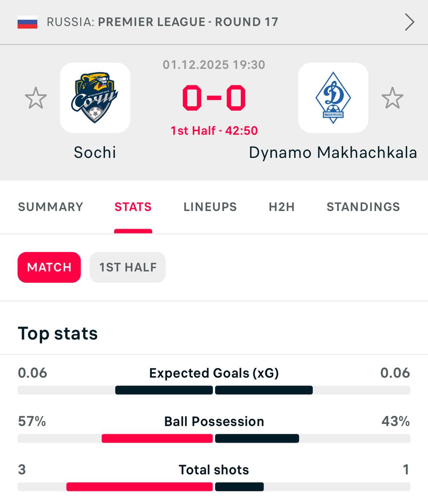428x504 pixels.
Task: Open the Sochi club logo
Action: pyautogui.click(x=95, y=98)
